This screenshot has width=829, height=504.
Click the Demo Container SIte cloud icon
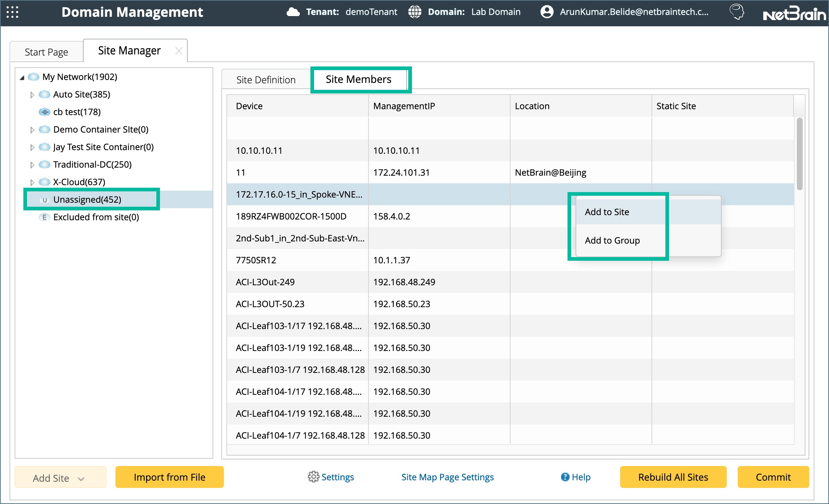[x=45, y=129]
